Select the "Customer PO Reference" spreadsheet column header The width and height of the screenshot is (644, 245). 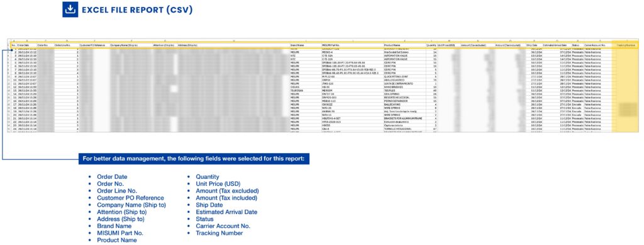tap(92, 45)
